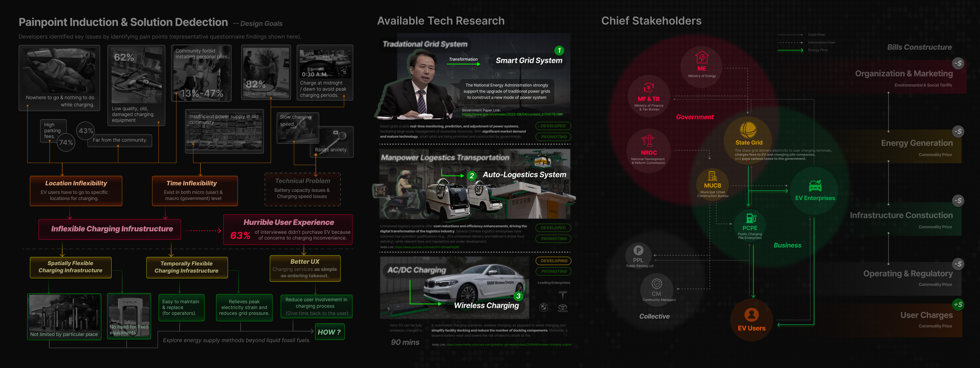Viewport: 980px width, 368px height.
Task: Click the EV Enterprises car icon
Action: (815, 186)
